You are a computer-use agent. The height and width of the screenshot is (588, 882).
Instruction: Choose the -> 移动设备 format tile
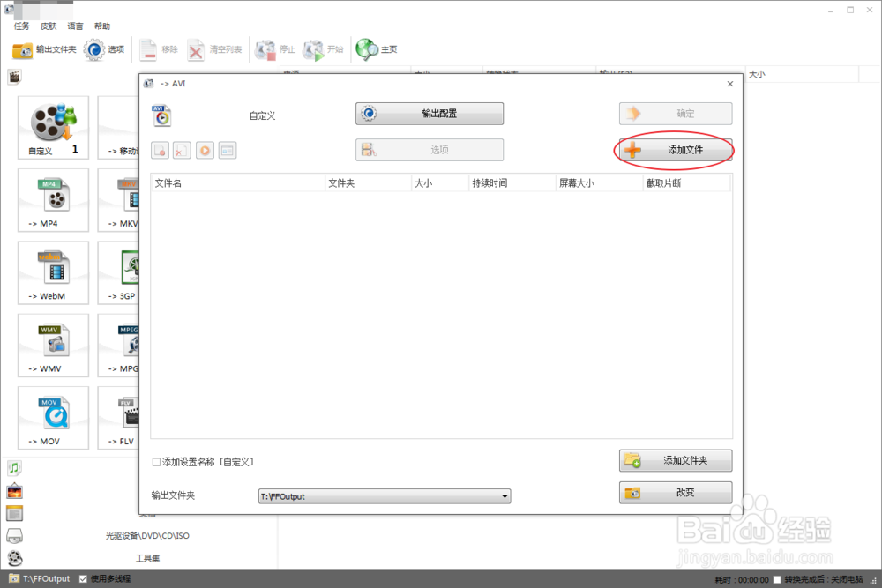(118, 127)
